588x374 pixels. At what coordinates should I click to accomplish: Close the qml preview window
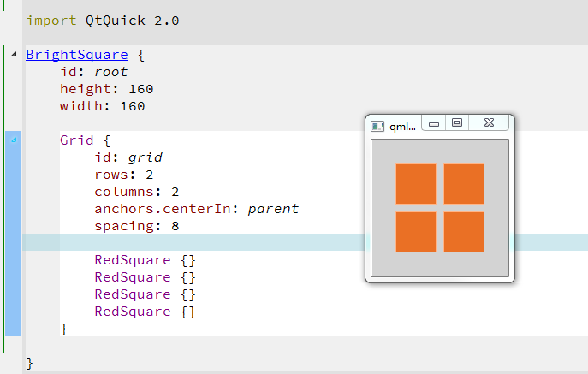tap(489, 123)
